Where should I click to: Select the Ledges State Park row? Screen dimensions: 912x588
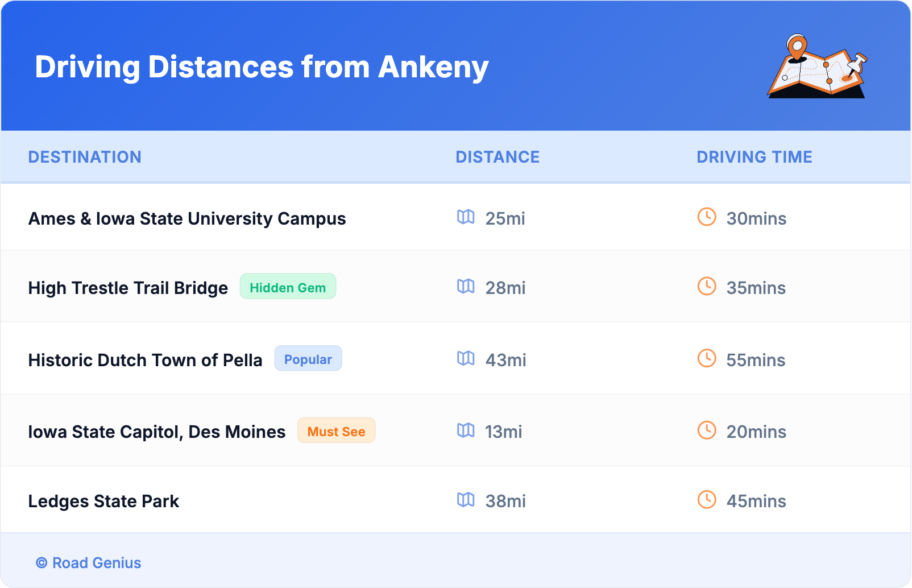103,501
